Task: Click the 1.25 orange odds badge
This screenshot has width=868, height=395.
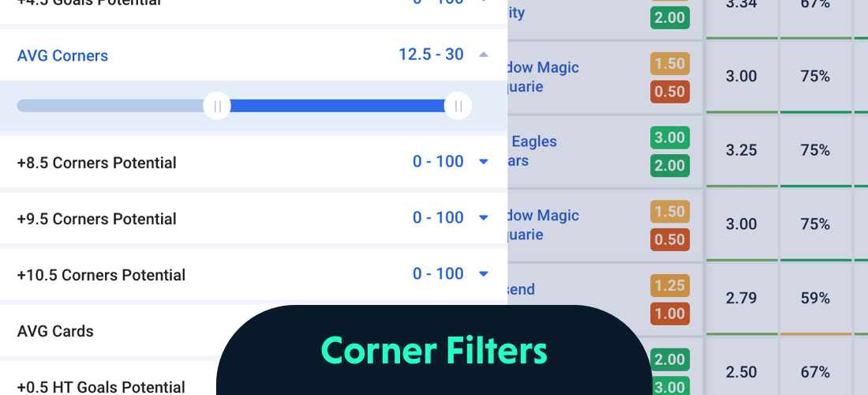Action: (670, 285)
